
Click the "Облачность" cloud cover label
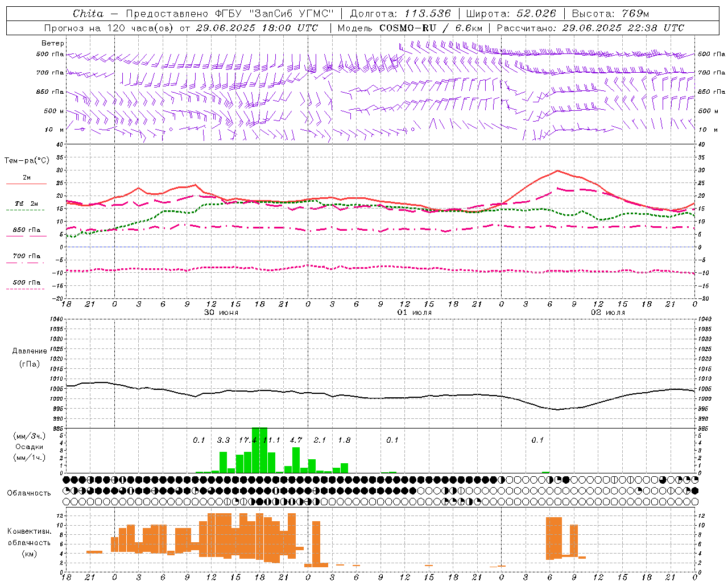click(29, 493)
